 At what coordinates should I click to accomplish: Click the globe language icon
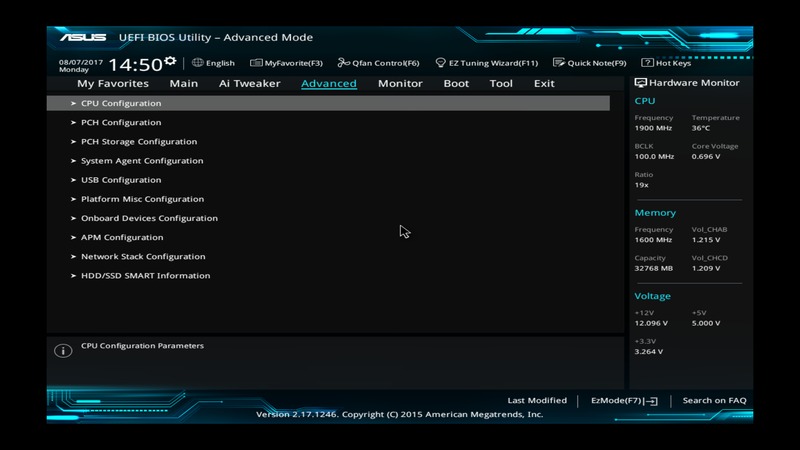coord(198,63)
